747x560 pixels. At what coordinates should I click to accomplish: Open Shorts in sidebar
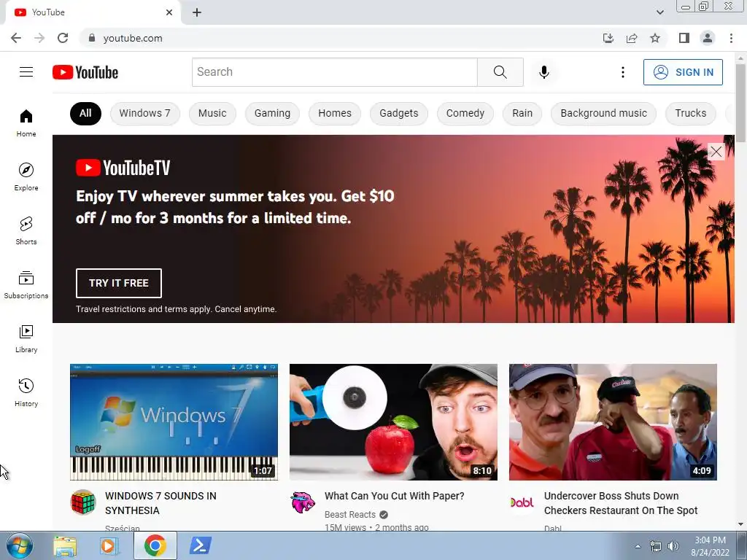[26, 230]
